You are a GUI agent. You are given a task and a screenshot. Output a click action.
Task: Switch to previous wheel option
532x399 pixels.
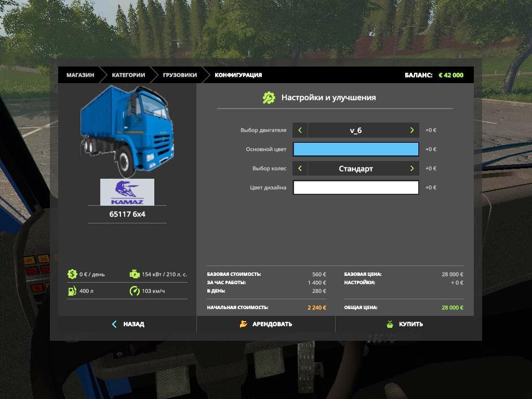pyautogui.click(x=300, y=168)
